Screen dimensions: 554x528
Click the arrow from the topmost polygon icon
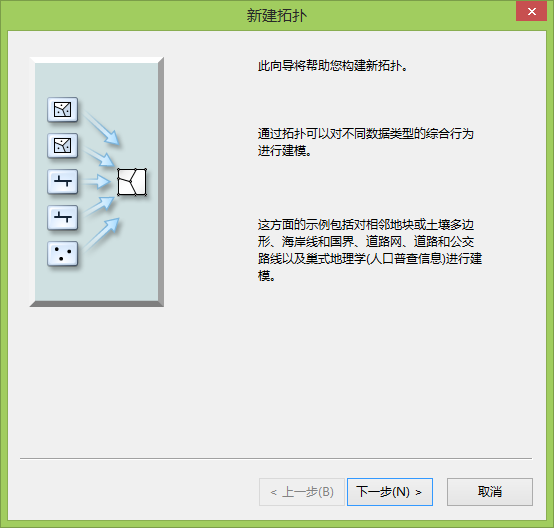[x=102, y=128]
